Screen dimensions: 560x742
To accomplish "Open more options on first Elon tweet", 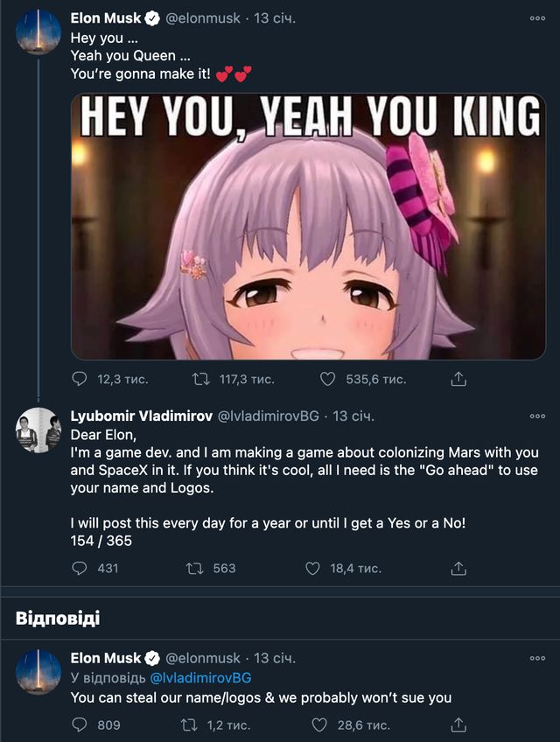I will tap(537, 17).
